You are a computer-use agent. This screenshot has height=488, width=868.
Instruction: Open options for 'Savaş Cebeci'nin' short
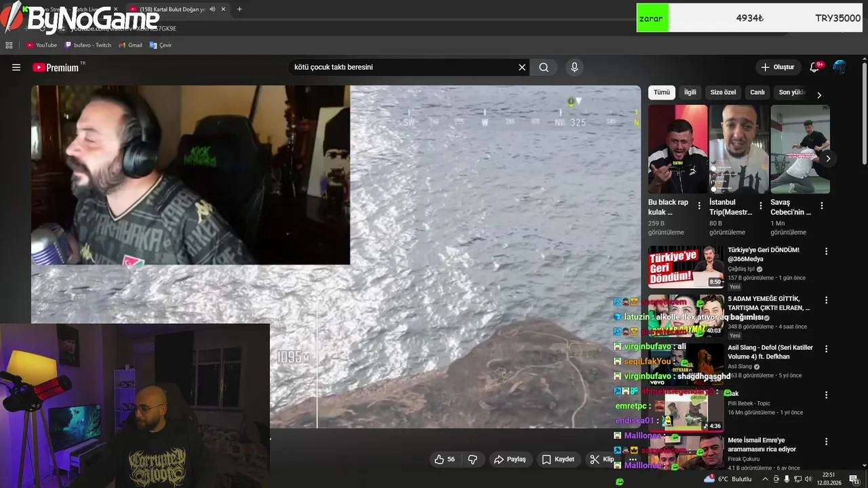(x=822, y=205)
